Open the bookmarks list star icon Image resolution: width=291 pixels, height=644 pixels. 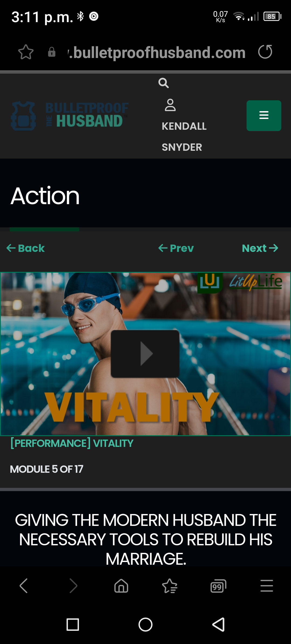pyautogui.click(x=170, y=586)
